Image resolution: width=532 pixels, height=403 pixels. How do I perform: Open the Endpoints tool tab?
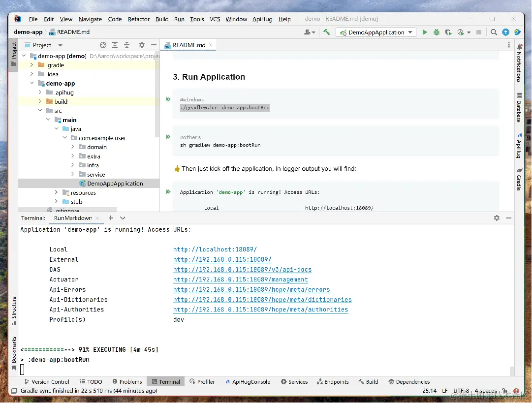point(333,382)
